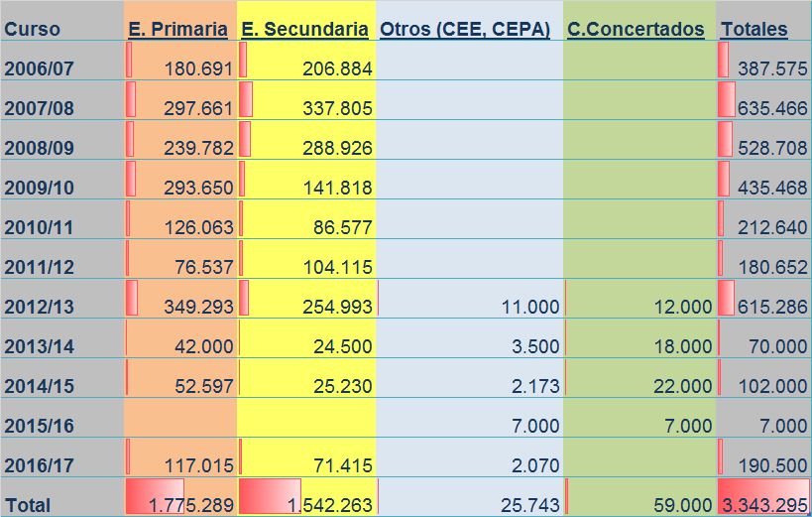Select the 190.500 totals cell

763,457
